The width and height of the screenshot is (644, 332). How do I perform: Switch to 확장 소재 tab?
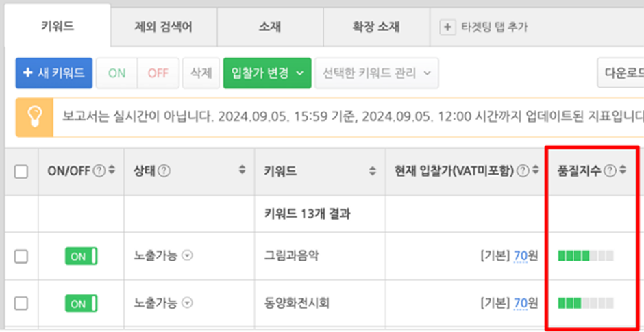point(376,27)
